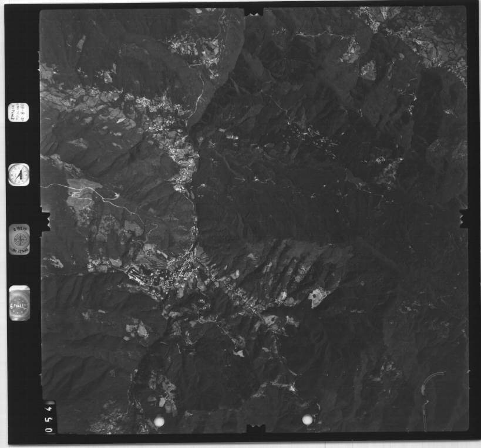Click the data label card at top of left margin
This screenshot has height=448, width=481.
[x=18, y=112]
